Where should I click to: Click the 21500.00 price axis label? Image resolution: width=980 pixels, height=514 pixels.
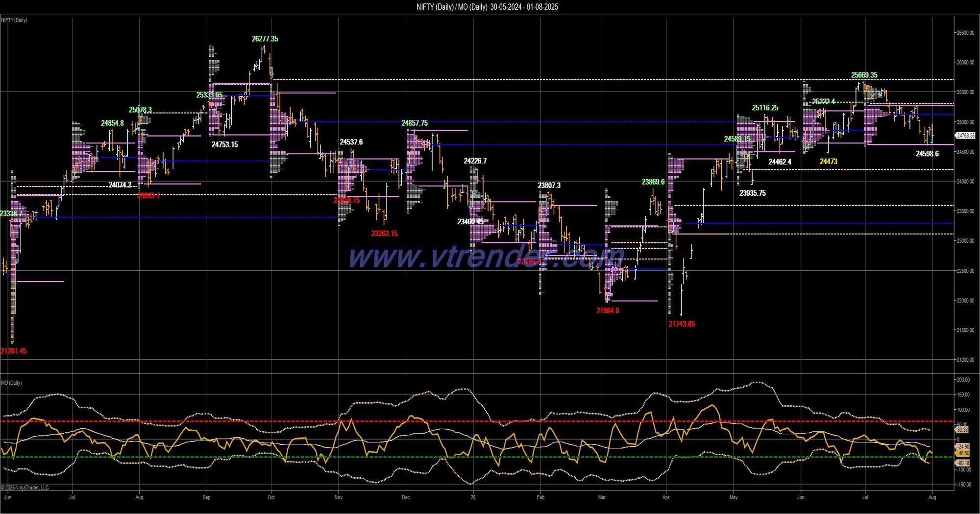pos(965,330)
